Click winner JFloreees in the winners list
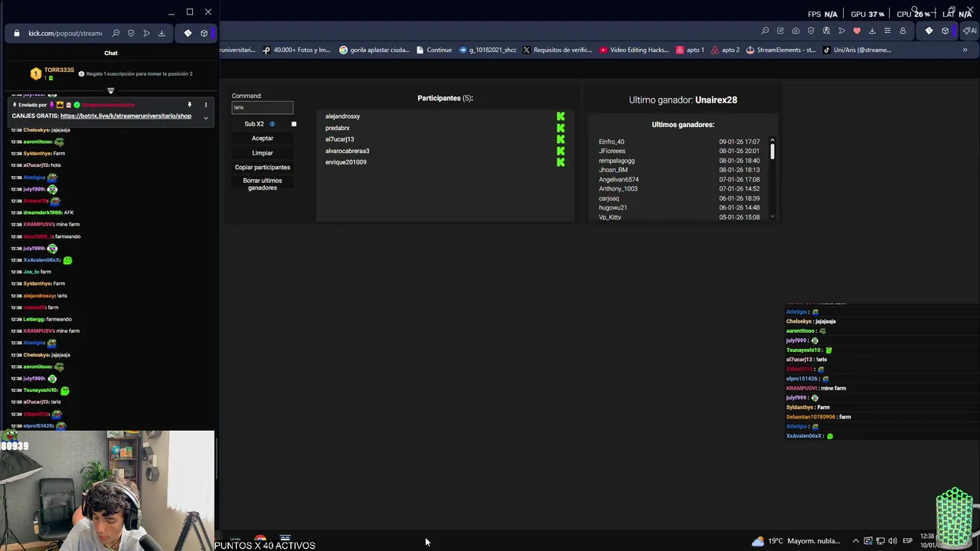The image size is (980, 551). click(x=612, y=151)
